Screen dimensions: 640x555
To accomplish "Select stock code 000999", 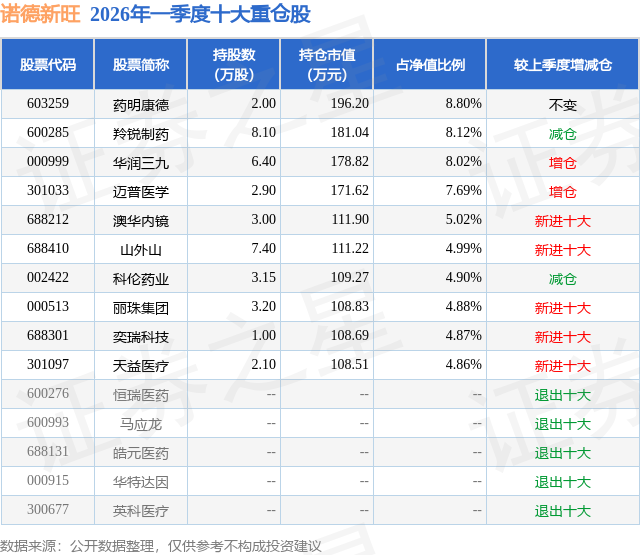I will tap(48, 161).
